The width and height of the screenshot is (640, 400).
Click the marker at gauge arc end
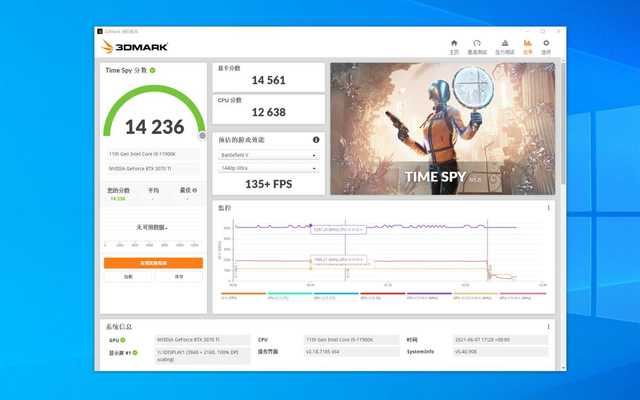coord(202,136)
